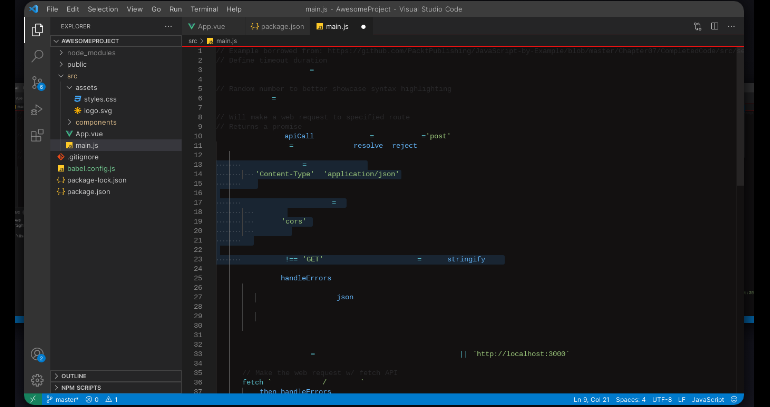This screenshot has height=407, width=770.
Task: Click the remote window indicator in status bar
Action: [33, 400]
